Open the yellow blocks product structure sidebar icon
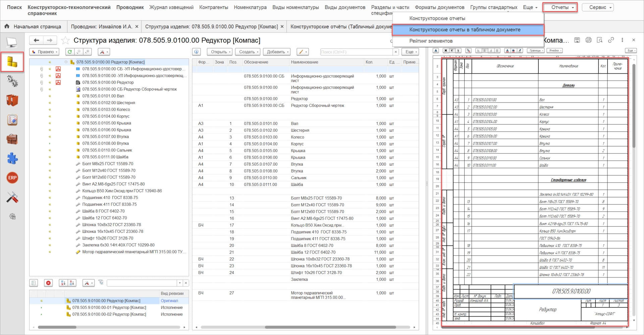The image size is (644, 335). pyautogui.click(x=12, y=62)
